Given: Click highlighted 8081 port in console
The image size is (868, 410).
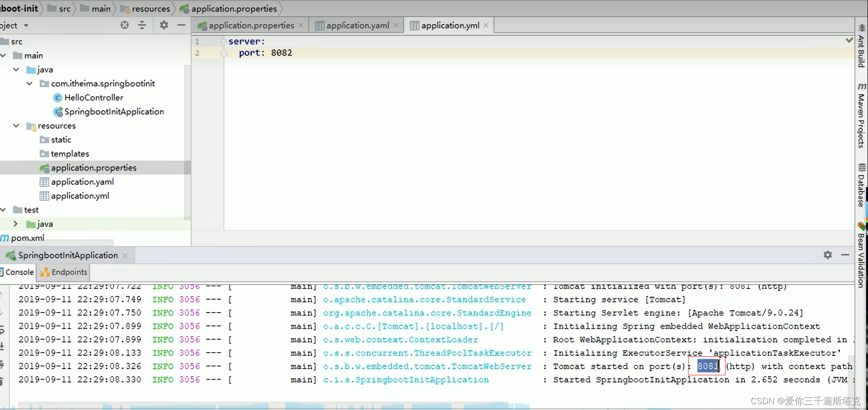Looking at the screenshot, I should pos(708,366).
